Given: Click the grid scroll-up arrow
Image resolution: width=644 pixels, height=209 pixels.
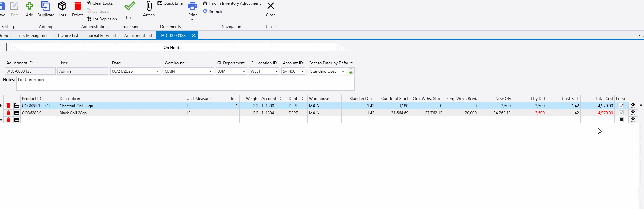Looking at the screenshot, I should tap(641, 105).
